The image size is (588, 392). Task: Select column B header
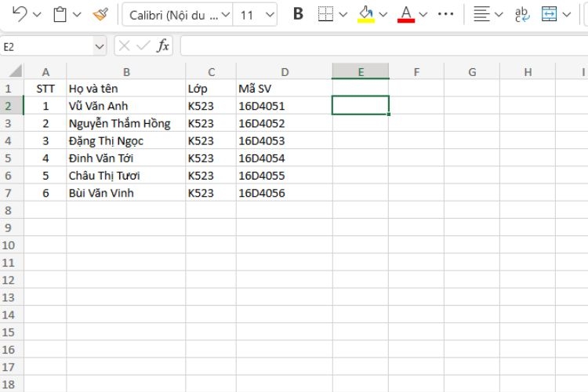coord(126,71)
